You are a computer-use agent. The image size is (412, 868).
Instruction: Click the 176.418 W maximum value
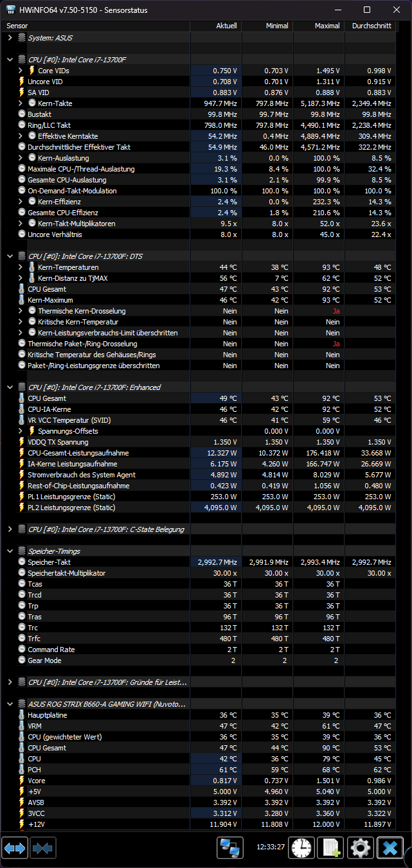(x=323, y=453)
